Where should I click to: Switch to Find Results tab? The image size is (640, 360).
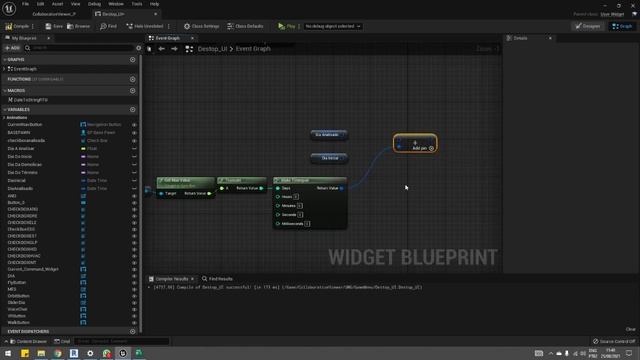coord(217,279)
